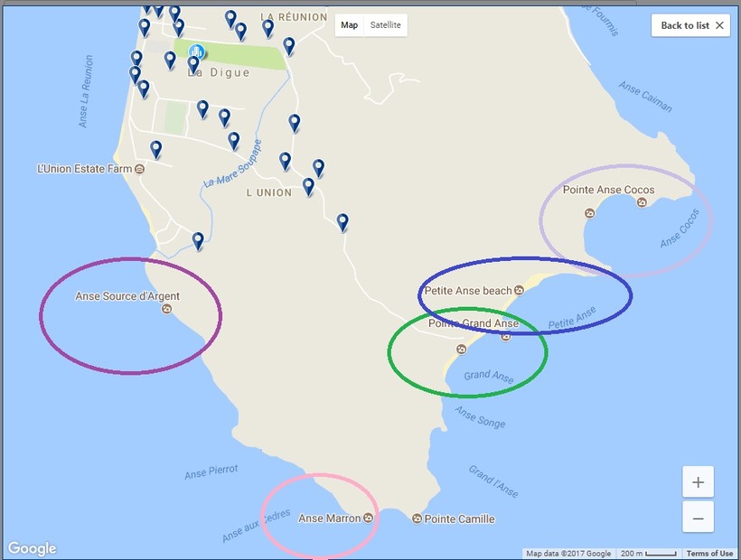Screen dimensions: 741x560
Task: Click the Anse Marron point-of-interest icon
Action: tap(369, 518)
